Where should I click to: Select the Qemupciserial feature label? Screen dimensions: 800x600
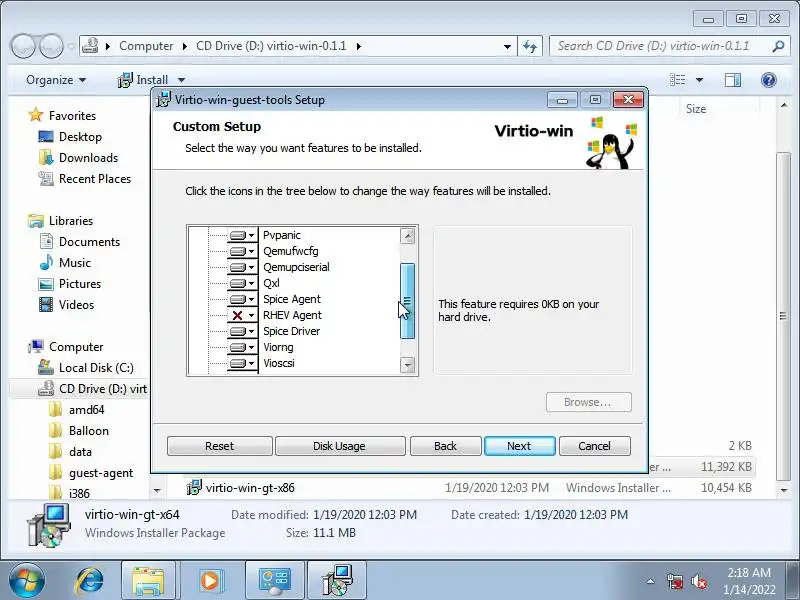pyautogui.click(x=296, y=267)
